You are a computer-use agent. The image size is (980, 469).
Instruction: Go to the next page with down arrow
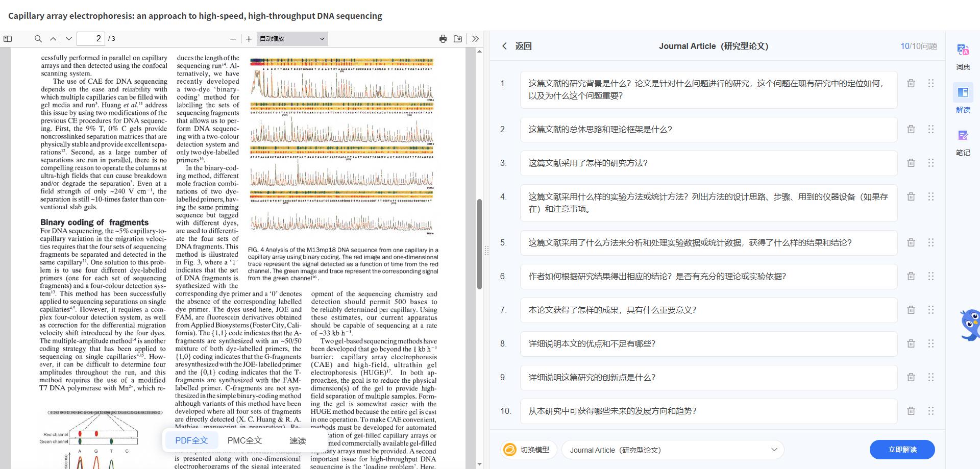point(69,38)
